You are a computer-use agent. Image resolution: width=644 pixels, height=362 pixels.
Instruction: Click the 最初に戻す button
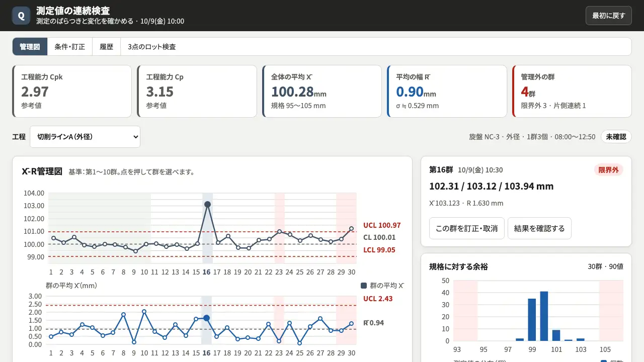click(609, 16)
